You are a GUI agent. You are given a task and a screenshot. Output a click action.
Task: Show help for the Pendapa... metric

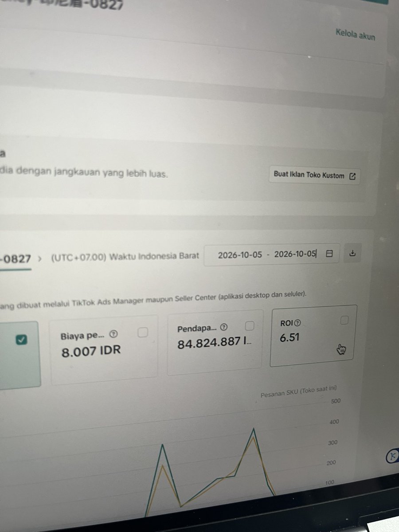224,328
